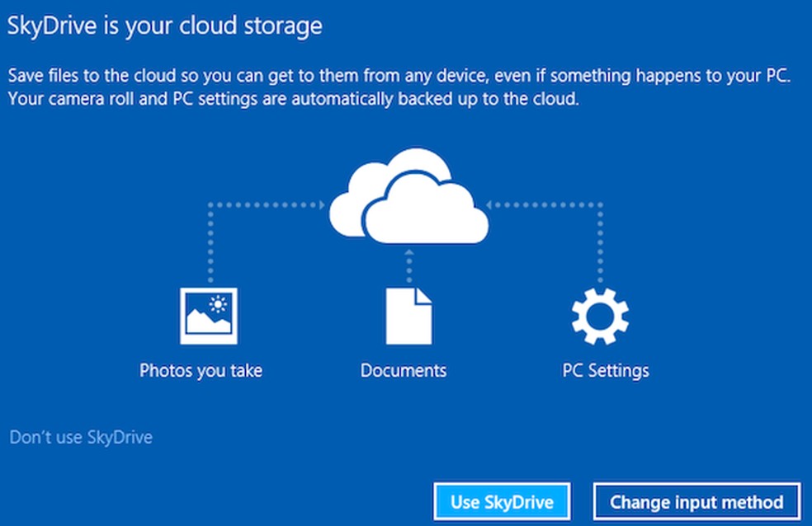Choose the Don't use SkyDrive link
The image size is (812, 526).
click(x=81, y=437)
